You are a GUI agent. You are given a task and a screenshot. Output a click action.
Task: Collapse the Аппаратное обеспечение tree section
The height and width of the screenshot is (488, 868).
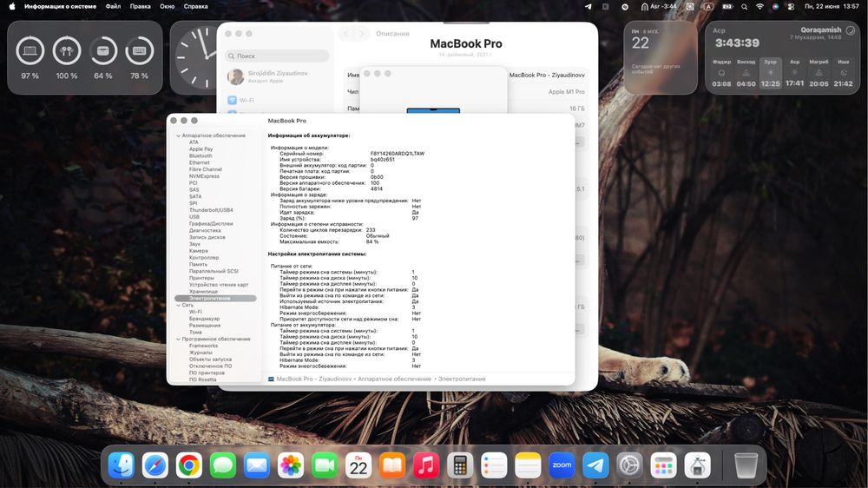tap(178, 135)
